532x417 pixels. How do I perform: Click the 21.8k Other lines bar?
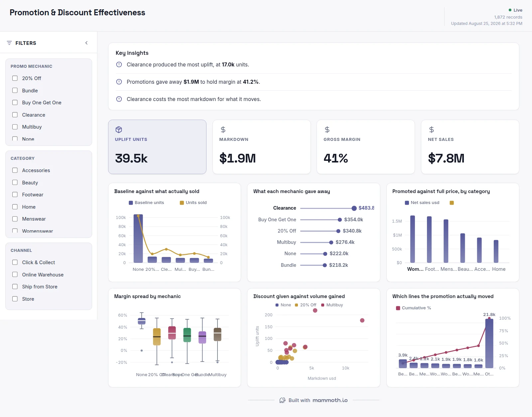tap(489, 344)
